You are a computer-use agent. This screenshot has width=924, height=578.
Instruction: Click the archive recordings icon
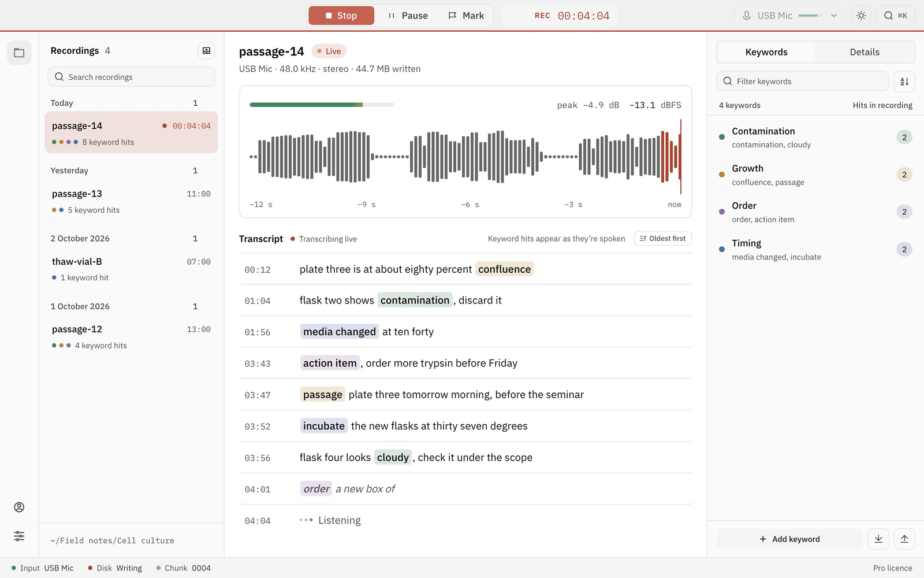click(x=206, y=51)
